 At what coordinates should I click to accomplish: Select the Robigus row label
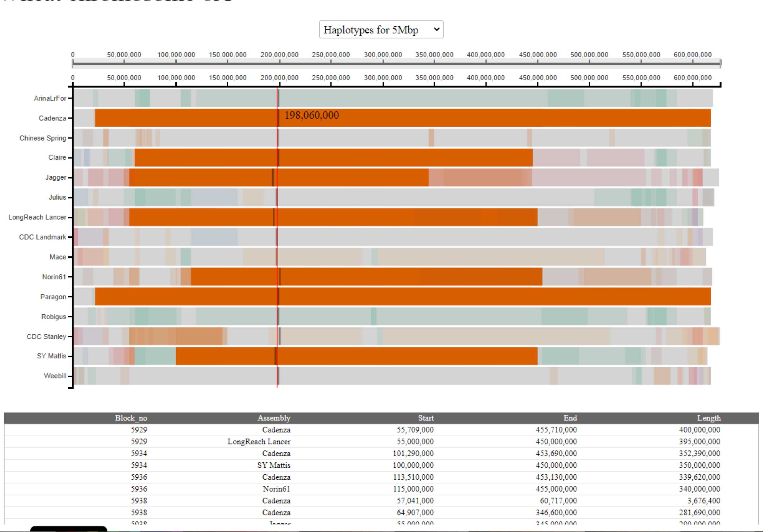click(54, 317)
